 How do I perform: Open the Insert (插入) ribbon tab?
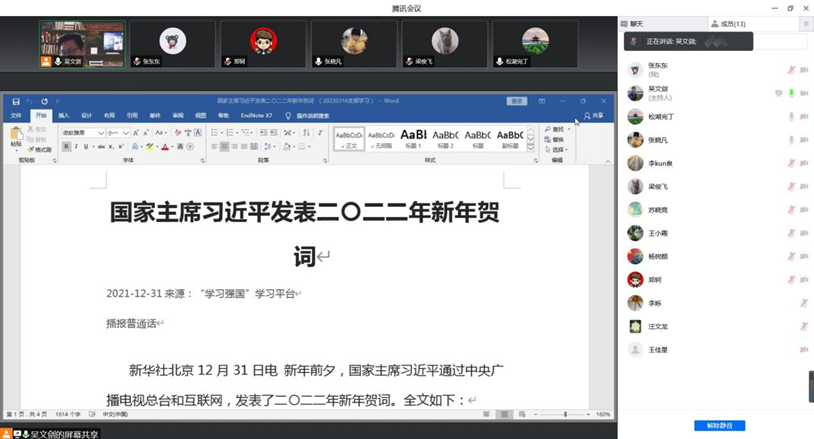click(x=64, y=115)
